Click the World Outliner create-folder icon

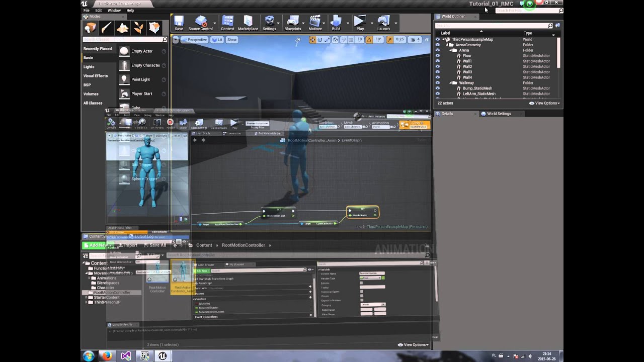click(x=557, y=26)
